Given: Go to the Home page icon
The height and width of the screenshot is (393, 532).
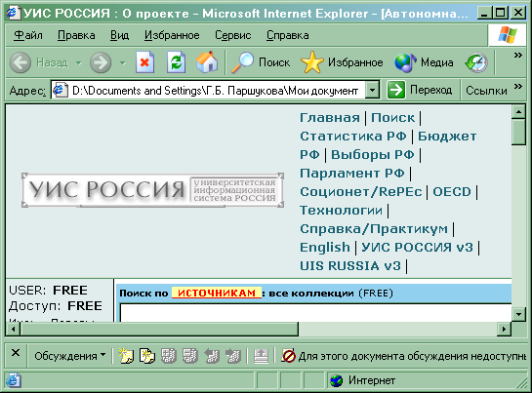Looking at the screenshot, I should point(207,62).
